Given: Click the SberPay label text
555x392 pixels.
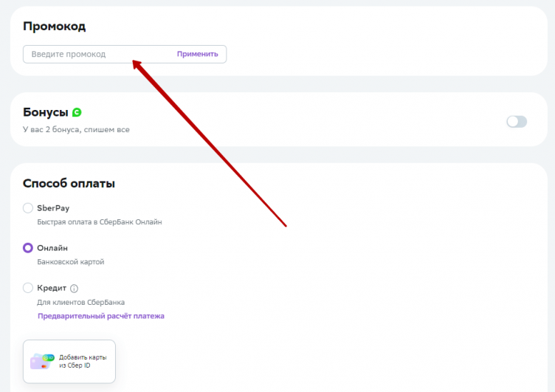Looking at the screenshot, I should click(53, 208).
